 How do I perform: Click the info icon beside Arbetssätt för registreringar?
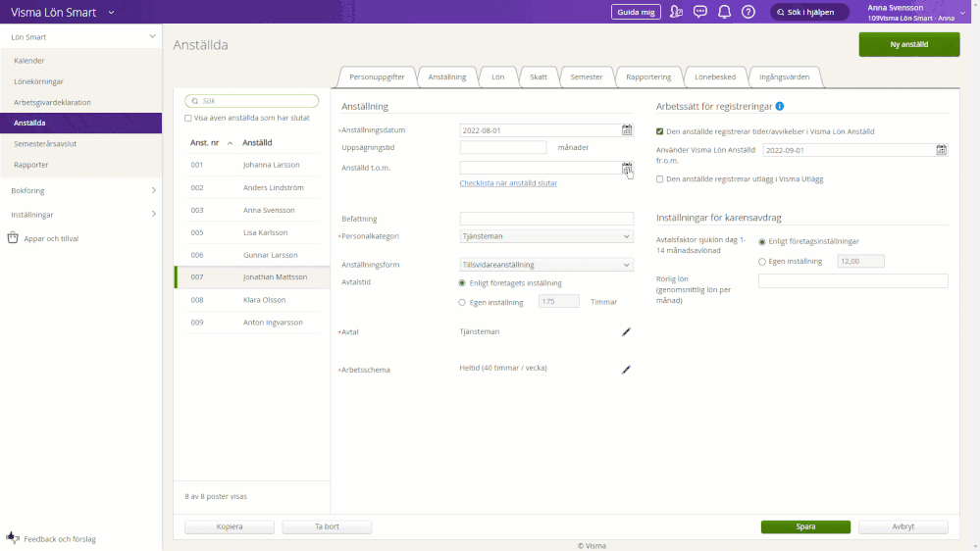779,106
